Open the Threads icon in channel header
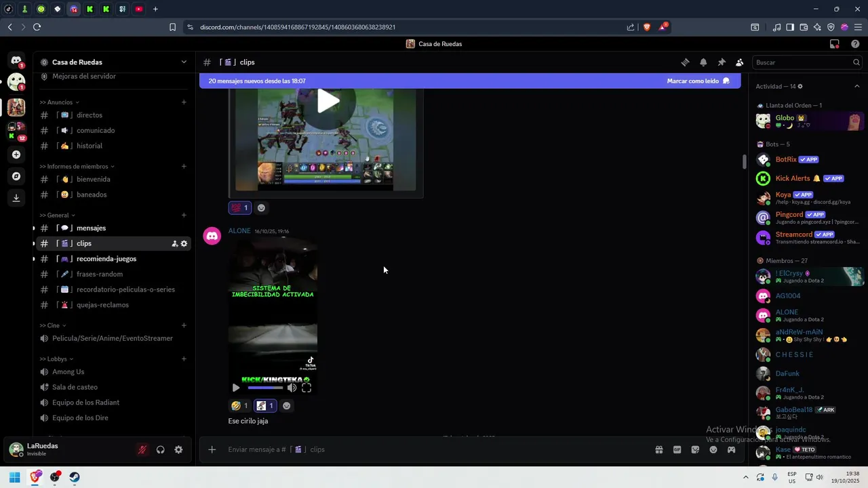Image resolution: width=868 pixels, height=488 pixels. pos(685,62)
